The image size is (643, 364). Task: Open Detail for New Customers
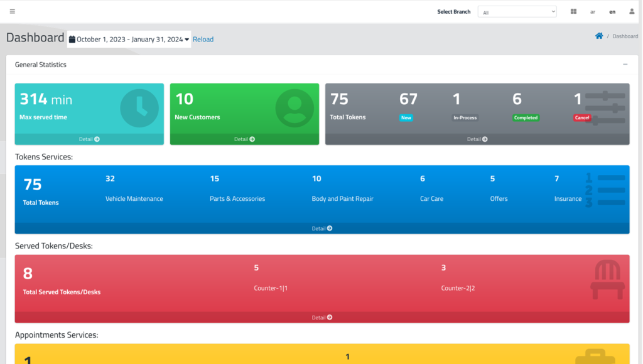(244, 139)
